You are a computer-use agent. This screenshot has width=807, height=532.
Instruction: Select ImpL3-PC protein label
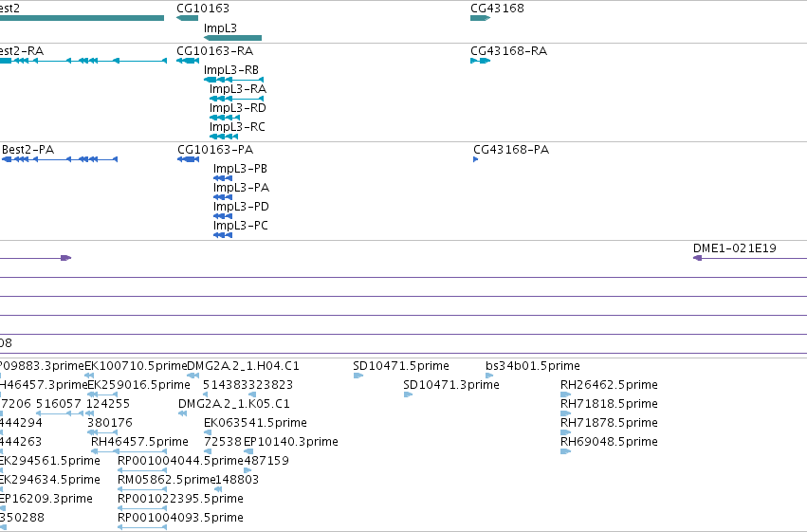tap(240, 226)
